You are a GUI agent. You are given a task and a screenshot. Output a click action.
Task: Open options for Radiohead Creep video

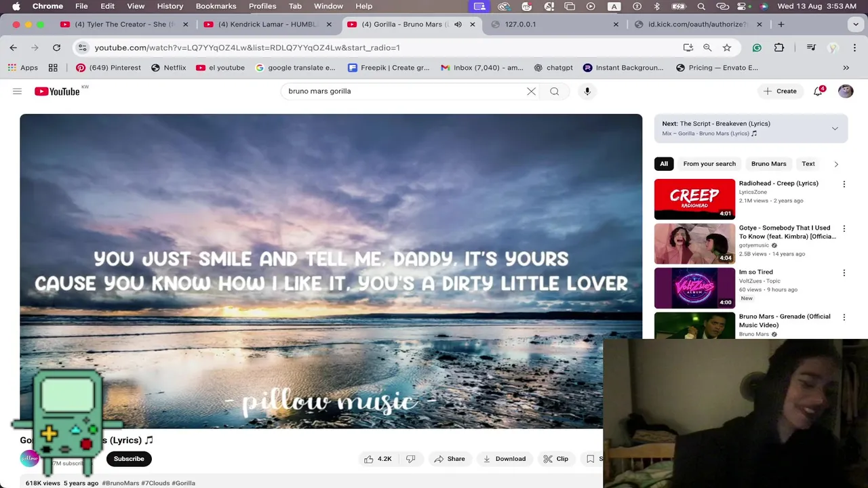(844, 184)
